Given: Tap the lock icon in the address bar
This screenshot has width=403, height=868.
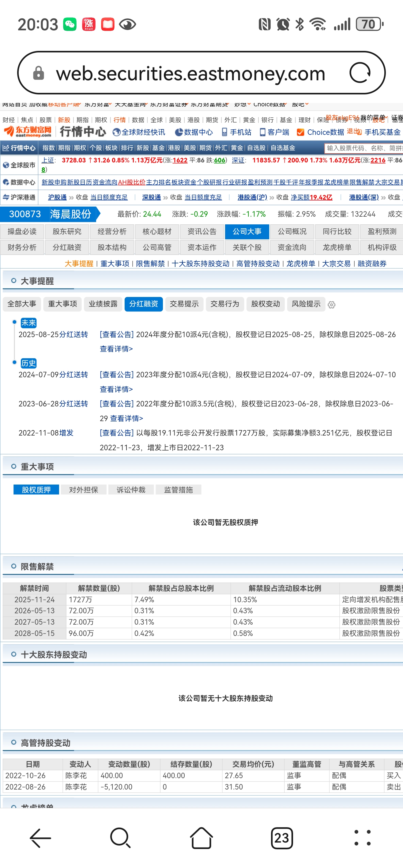Looking at the screenshot, I should (38, 73).
